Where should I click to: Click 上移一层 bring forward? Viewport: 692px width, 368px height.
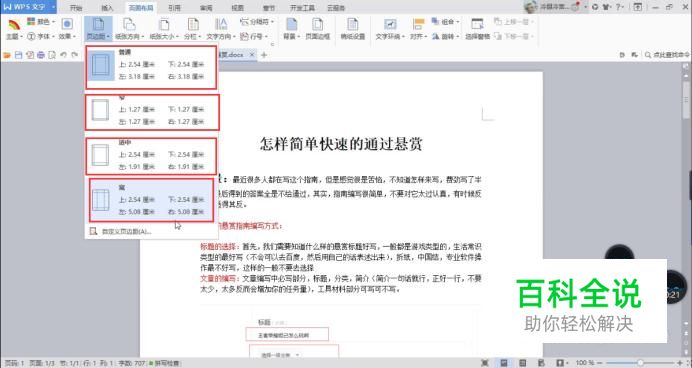(x=514, y=22)
